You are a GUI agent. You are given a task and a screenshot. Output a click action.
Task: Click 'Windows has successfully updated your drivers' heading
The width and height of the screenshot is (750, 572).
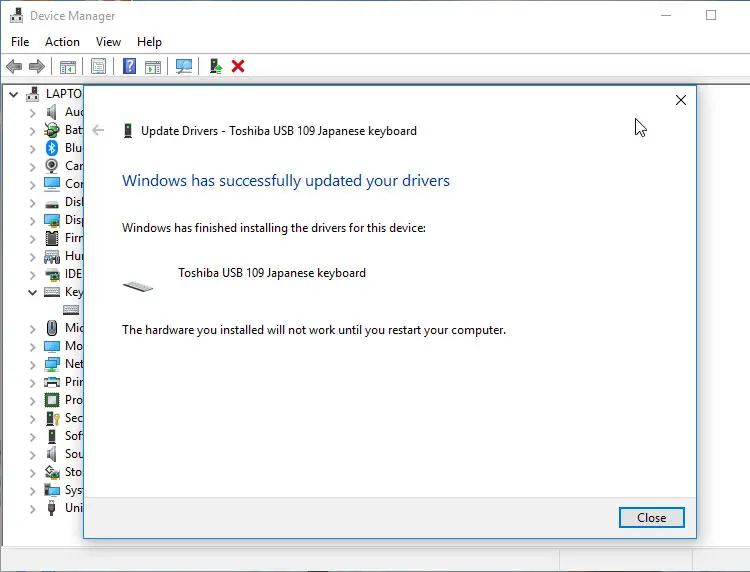[x=286, y=181]
